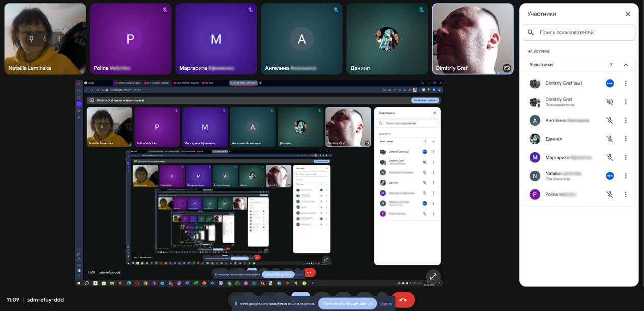This screenshot has width=644, height=311.
Task: Click the Даниил avatar in participants list
Action: (x=535, y=139)
